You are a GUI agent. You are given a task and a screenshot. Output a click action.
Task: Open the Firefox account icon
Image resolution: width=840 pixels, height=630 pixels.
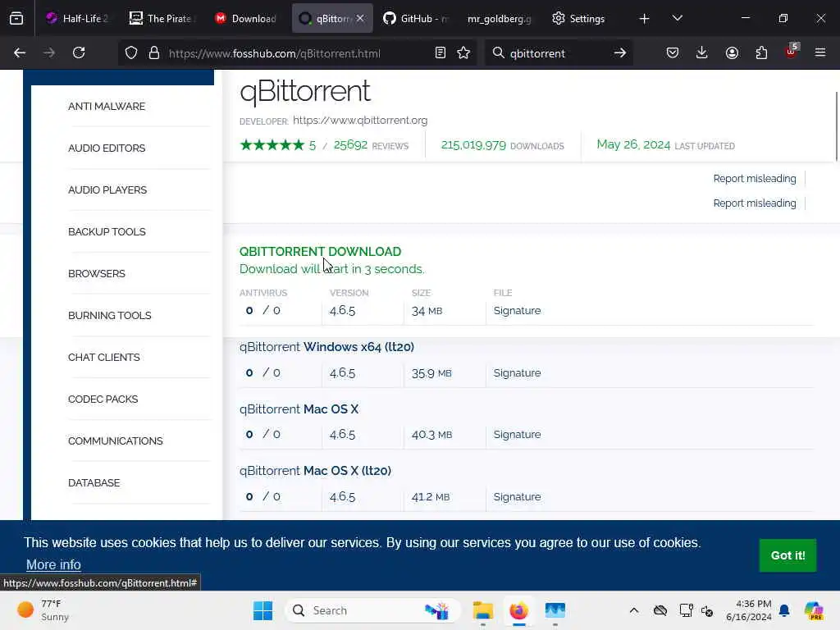point(732,53)
